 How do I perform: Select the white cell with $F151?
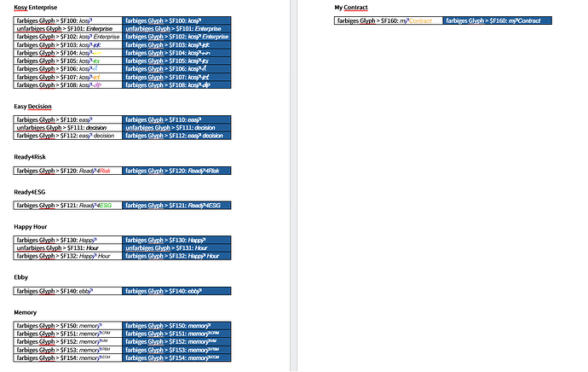click(68, 334)
